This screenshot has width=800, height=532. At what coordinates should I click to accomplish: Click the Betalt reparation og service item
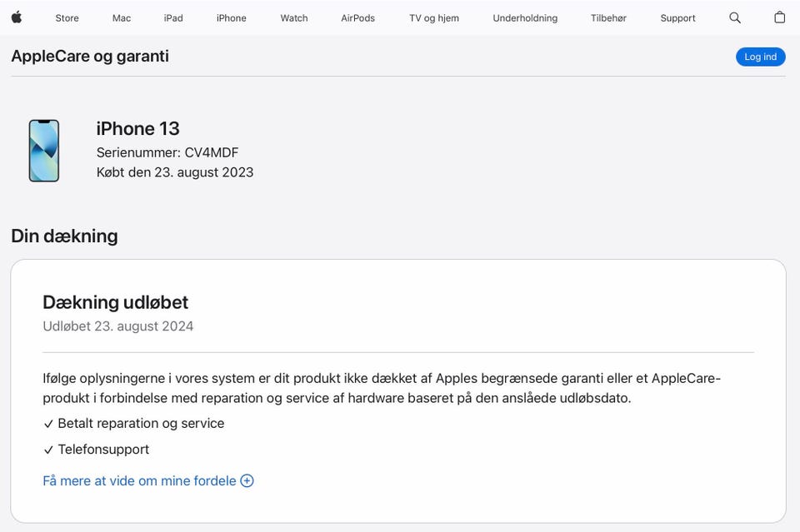(x=141, y=423)
